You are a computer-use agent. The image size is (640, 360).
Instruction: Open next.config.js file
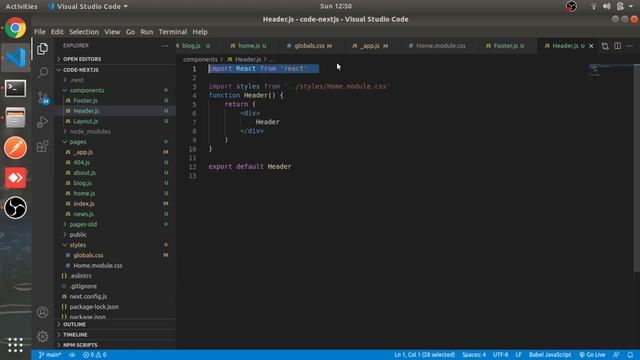116,296
